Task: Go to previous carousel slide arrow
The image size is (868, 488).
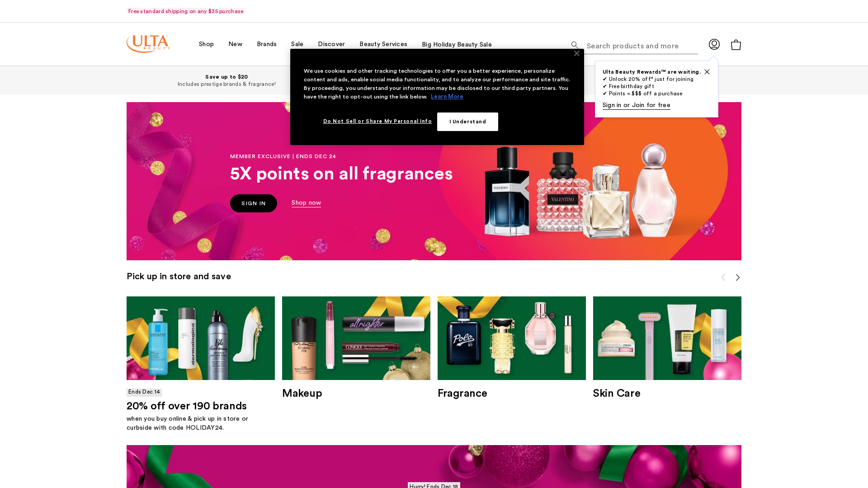Action: [723, 277]
